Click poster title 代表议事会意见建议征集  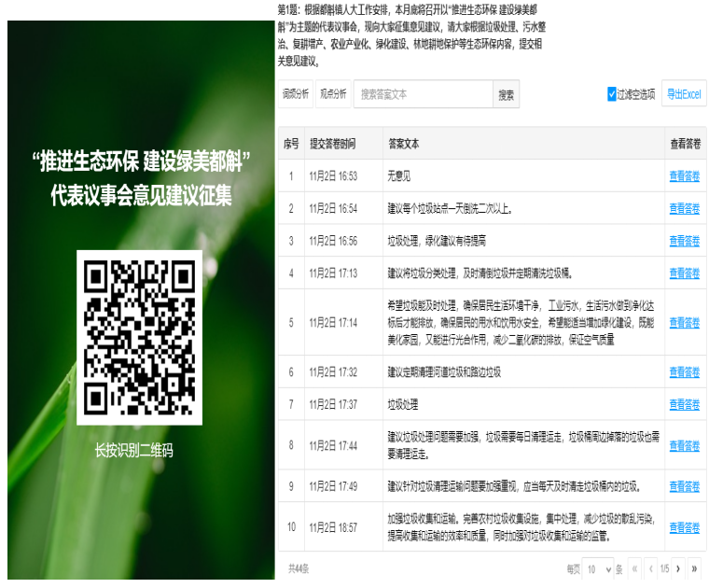click(141, 195)
